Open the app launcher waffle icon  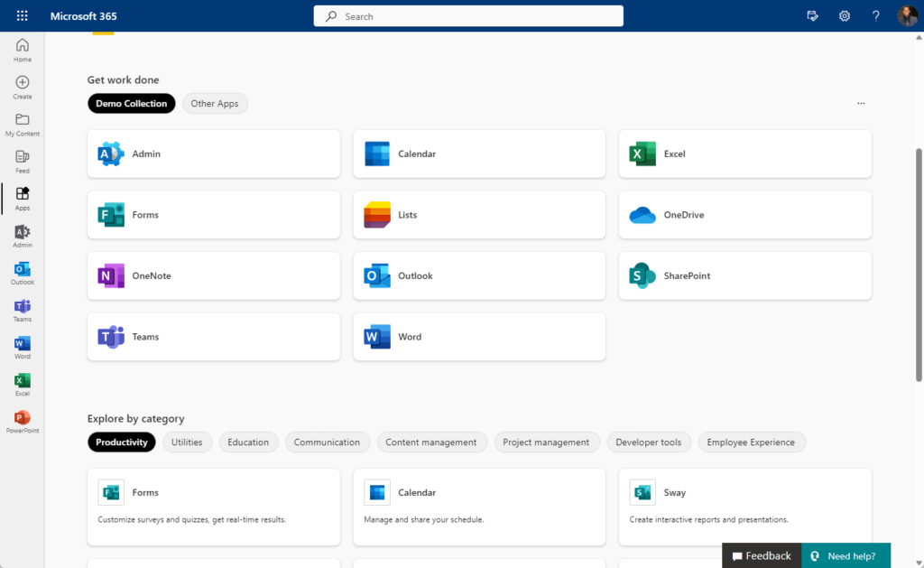point(22,16)
